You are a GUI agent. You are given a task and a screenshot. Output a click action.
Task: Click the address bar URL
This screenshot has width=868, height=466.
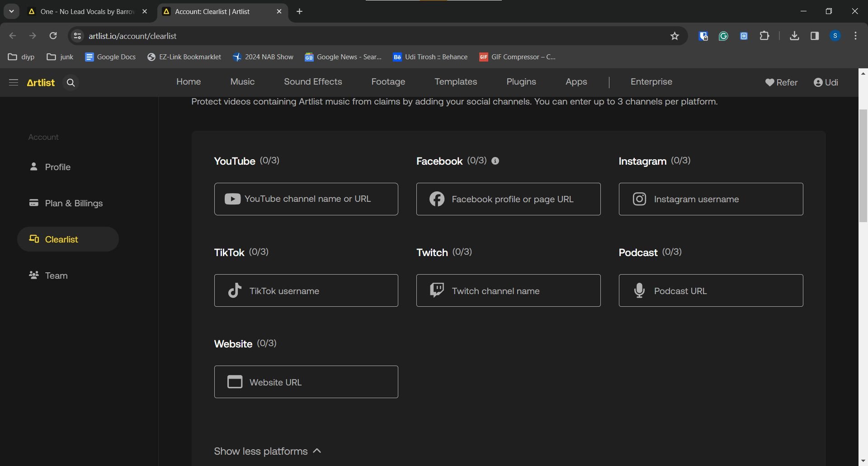pos(132,36)
